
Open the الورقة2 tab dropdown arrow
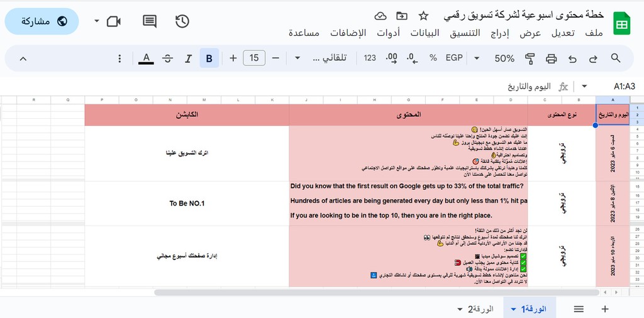tap(459, 309)
